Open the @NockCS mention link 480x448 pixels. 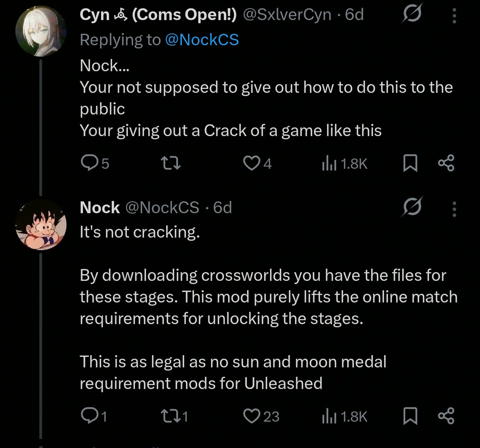coord(202,40)
